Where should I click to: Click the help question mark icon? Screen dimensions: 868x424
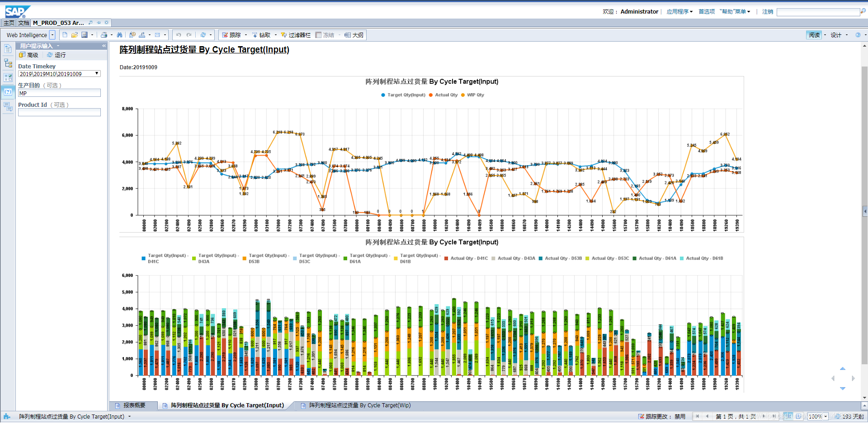pyautogui.click(x=858, y=35)
